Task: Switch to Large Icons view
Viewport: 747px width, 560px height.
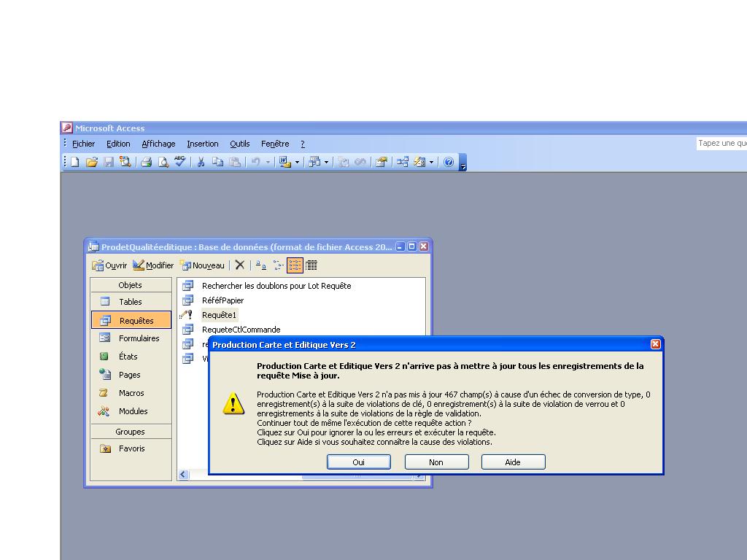Action: click(260, 265)
